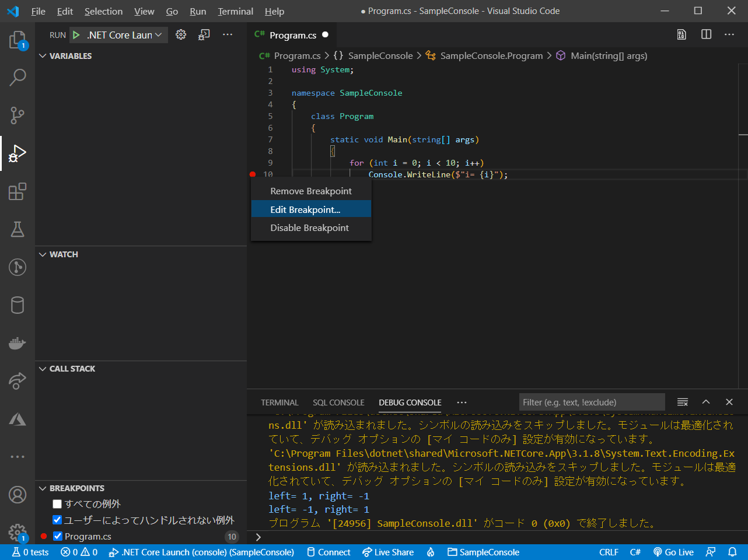Click CRLF line ending in status bar
748x560 pixels.
609,552
